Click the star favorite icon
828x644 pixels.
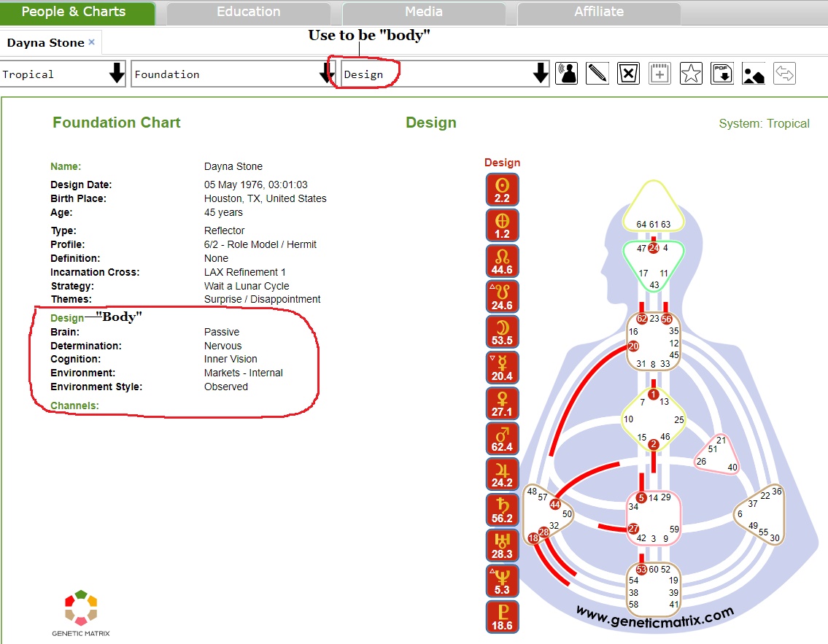[691, 74]
